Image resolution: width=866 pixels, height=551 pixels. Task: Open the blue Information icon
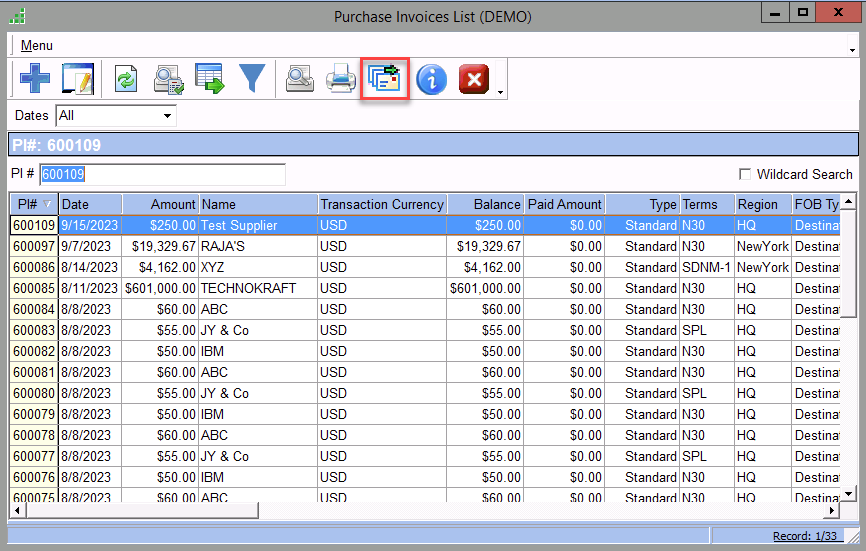click(x=431, y=79)
